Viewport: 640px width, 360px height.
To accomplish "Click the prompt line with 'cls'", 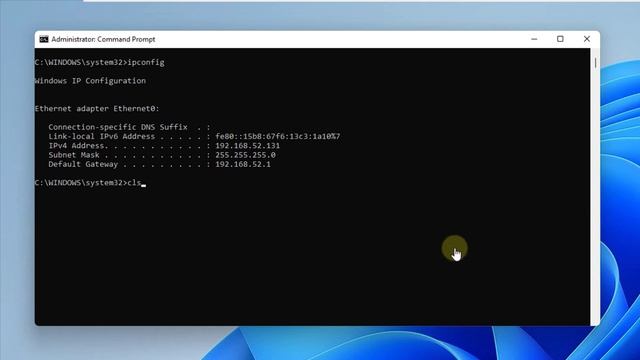I will (90, 183).
